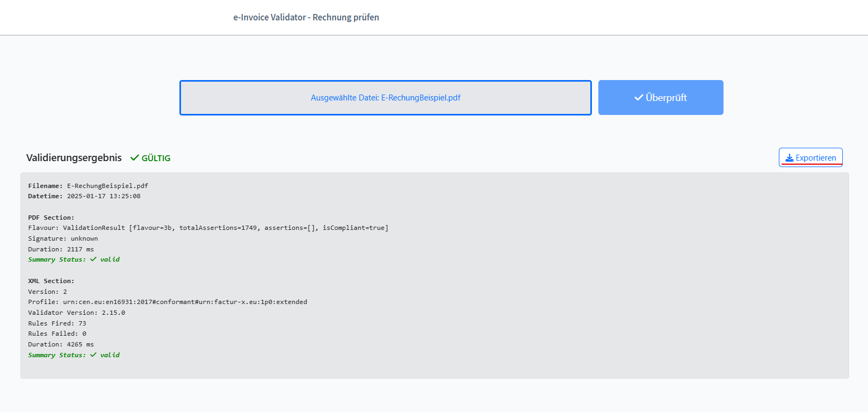Click the XML section Summary Status valid line
This screenshot has width=868, height=412.
click(x=74, y=355)
